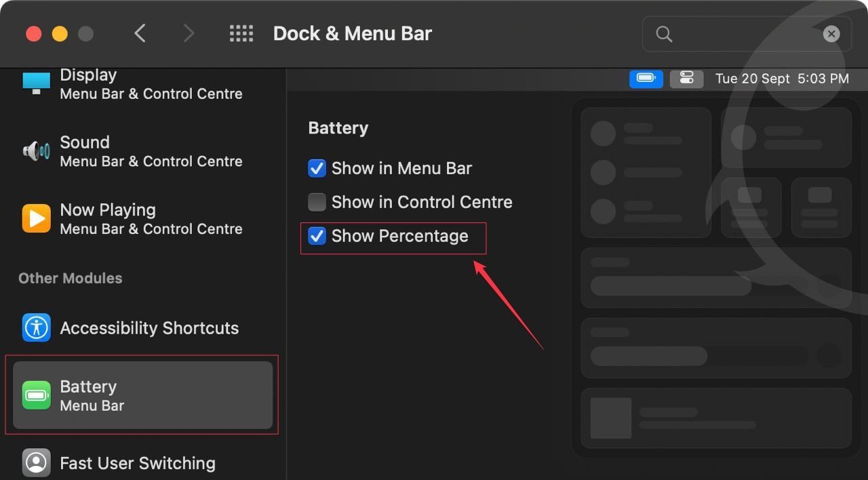The image size is (868, 480).
Task: Click the Fast User Switching icon
Action: coord(36,463)
